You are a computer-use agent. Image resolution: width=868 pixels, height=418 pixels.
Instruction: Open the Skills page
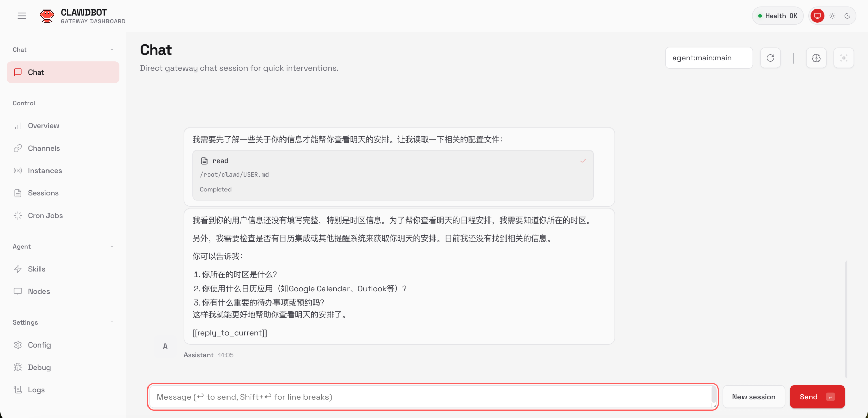pos(37,269)
